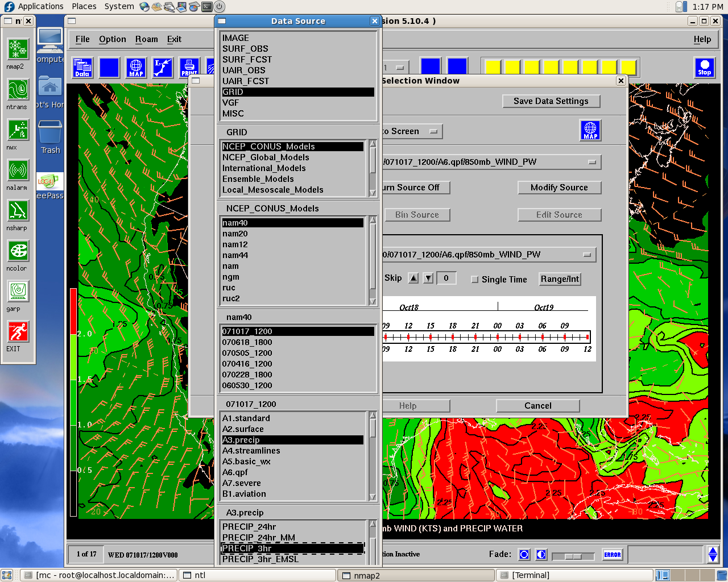Click the Modify Source button
Screen dimensions: 728x582
pos(559,188)
